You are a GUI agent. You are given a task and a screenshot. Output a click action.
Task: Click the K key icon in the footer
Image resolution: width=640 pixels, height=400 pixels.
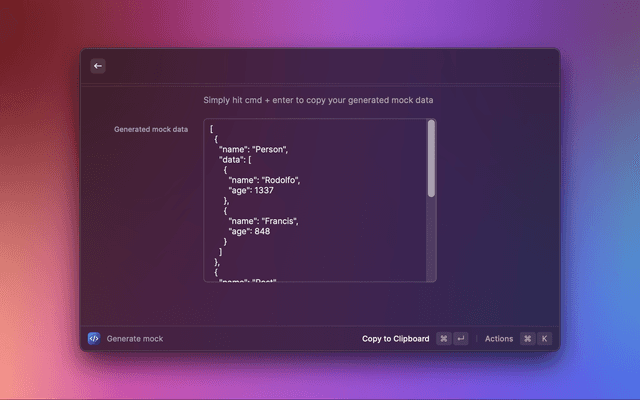(544, 339)
